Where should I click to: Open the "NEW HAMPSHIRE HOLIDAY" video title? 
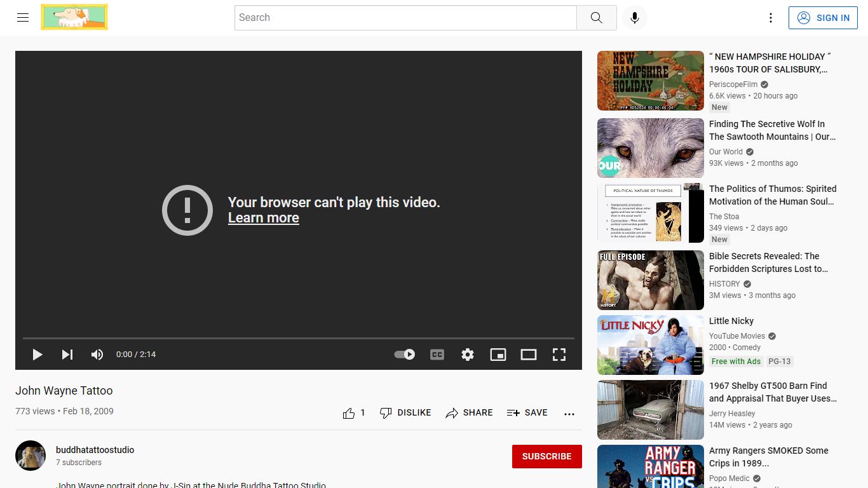(x=770, y=63)
